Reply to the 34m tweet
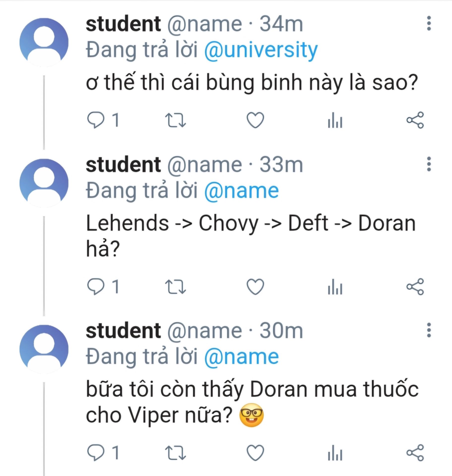 point(96,120)
